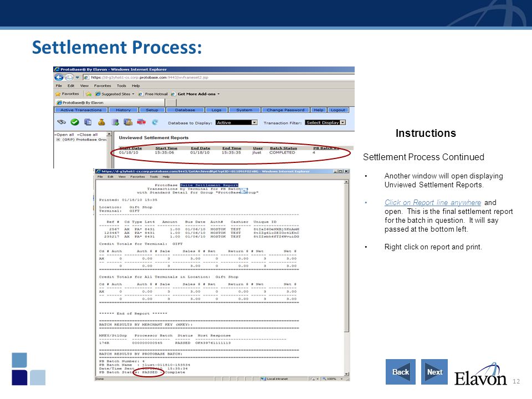Click the blue refresh arrow icon

click(155, 122)
